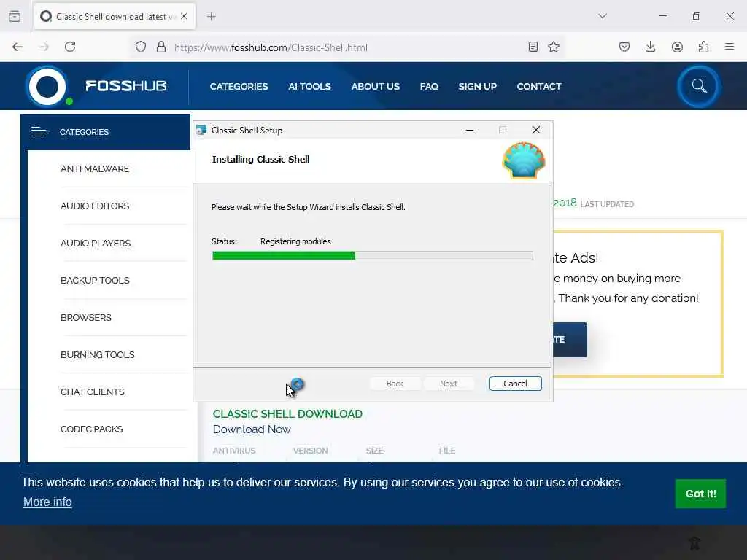The width and height of the screenshot is (747, 560).
Task: Close the Classic Shell Setup dialog
Action: pyautogui.click(x=536, y=130)
